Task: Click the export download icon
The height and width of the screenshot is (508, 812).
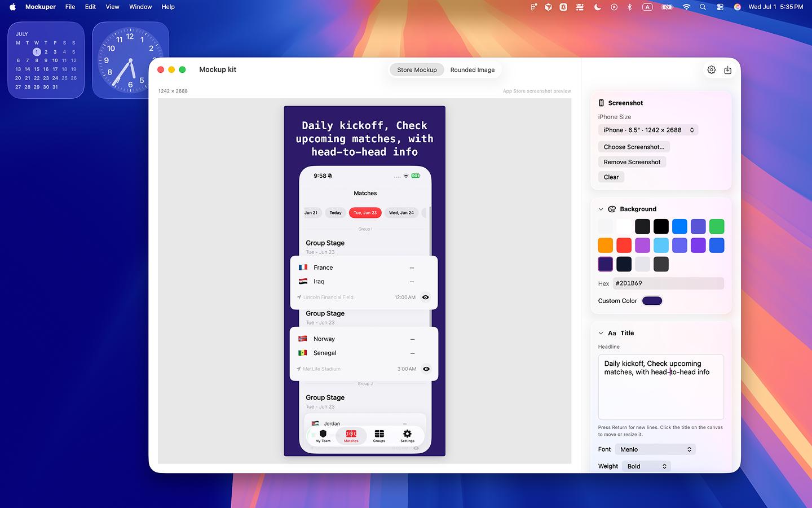Action: [728, 70]
